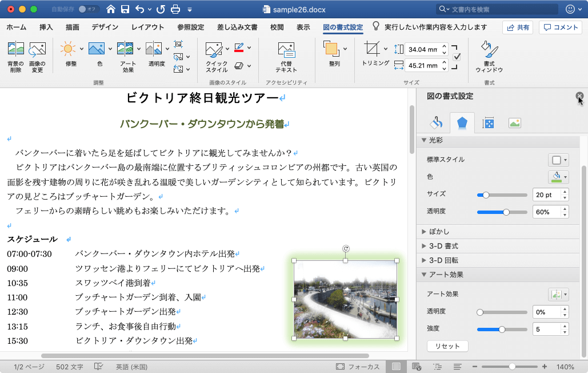Switch to Fill & Line paint bucket tab
The height and width of the screenshot is (373, 588).
(437, 122)
